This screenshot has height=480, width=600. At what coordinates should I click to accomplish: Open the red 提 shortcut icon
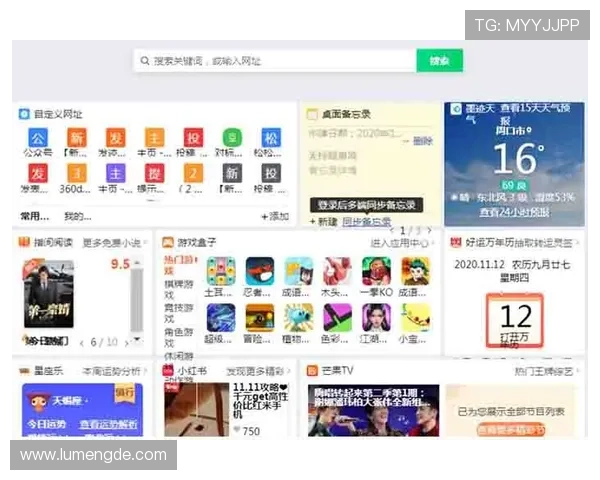[x=155, y=173]
